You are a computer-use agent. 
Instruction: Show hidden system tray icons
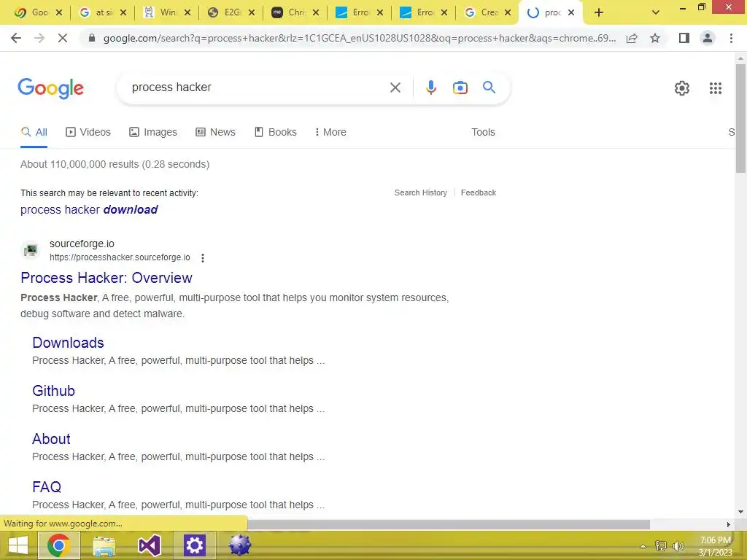point(643,546)
